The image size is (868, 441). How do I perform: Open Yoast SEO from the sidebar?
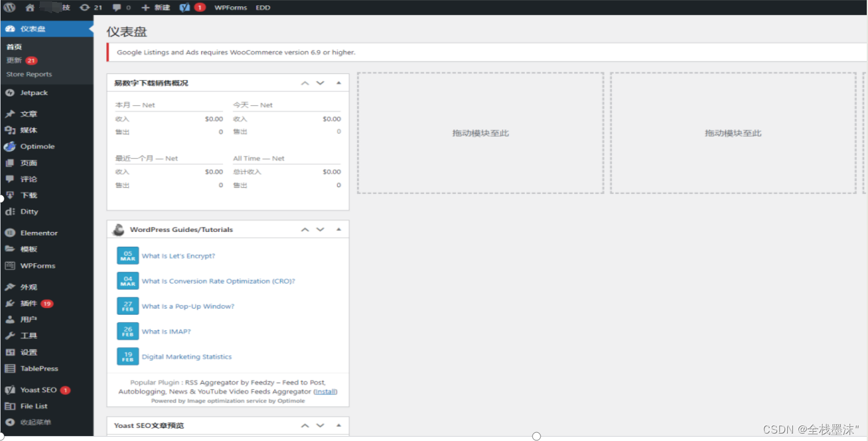tap(37, 389)
